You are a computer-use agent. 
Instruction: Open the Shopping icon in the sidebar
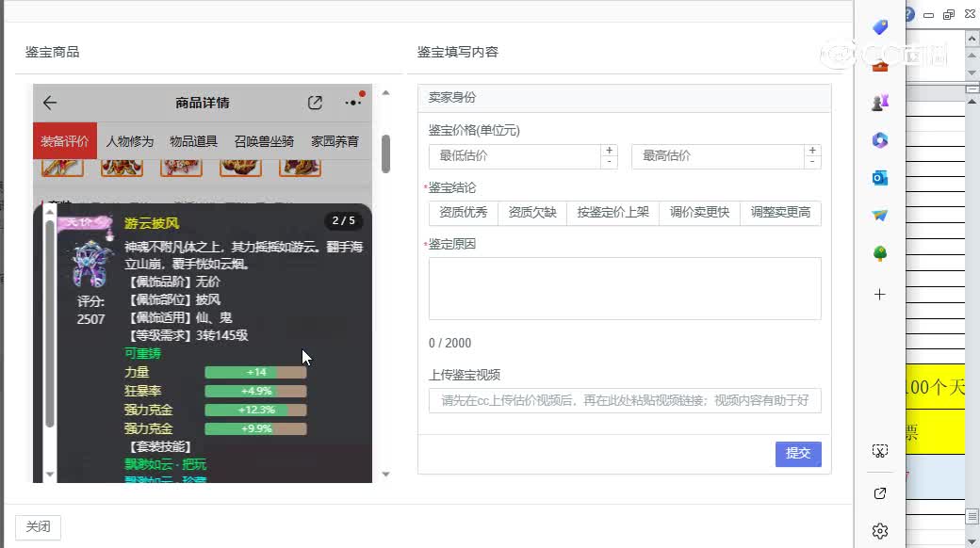[x=879, y=26]
